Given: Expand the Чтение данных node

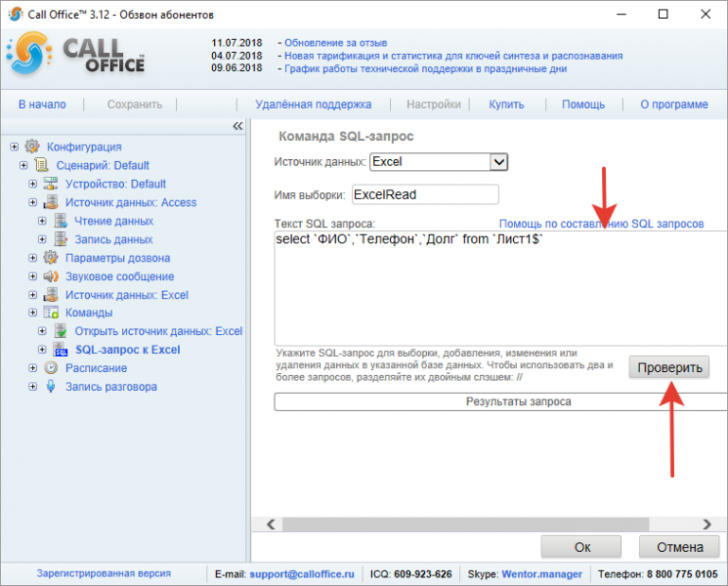Looking at the screenshot, I should pyautogui.click(x=42, y=221).
